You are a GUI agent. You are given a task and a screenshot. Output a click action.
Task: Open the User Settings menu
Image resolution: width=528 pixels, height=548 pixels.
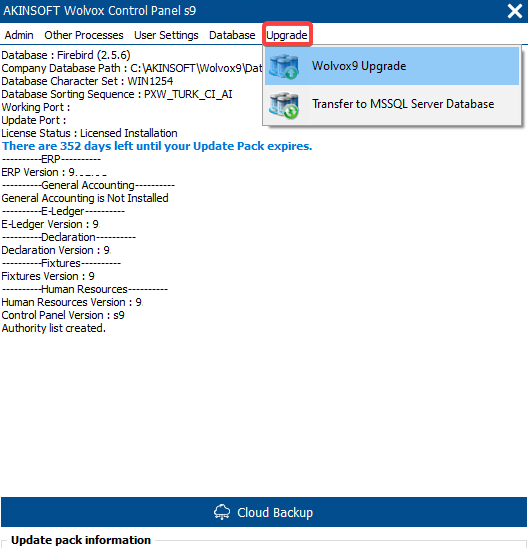pos(166,35)
